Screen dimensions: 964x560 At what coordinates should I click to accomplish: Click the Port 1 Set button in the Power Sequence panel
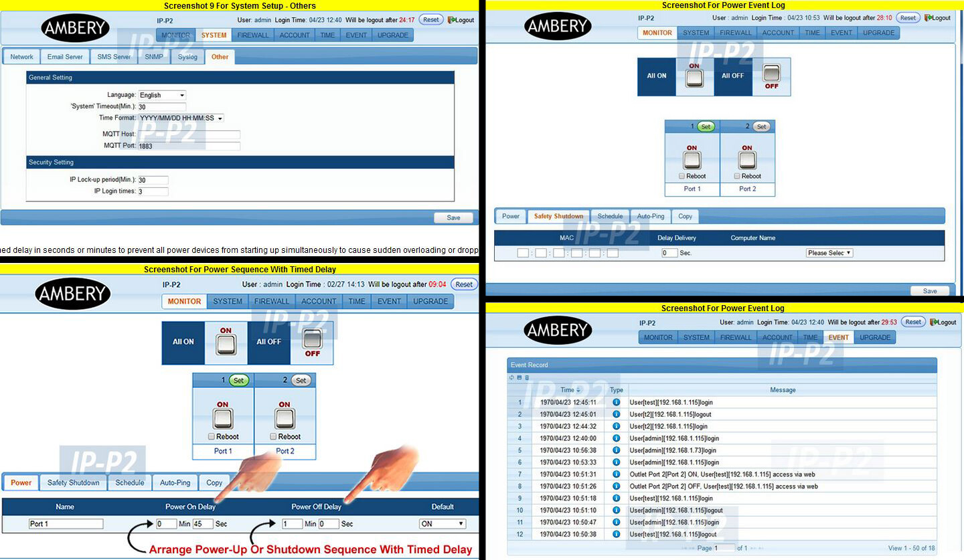tap(239, 381)
